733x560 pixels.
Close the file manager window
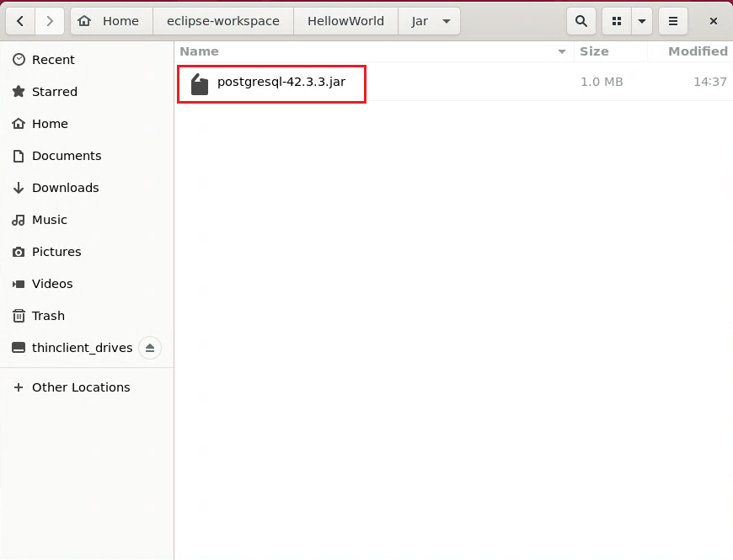coord(714,21)
